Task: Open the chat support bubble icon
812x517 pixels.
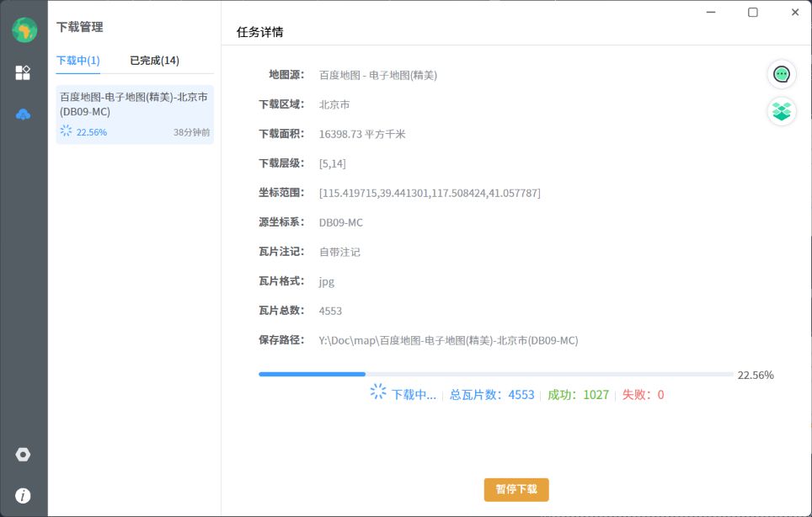Action: pos(782,74)
